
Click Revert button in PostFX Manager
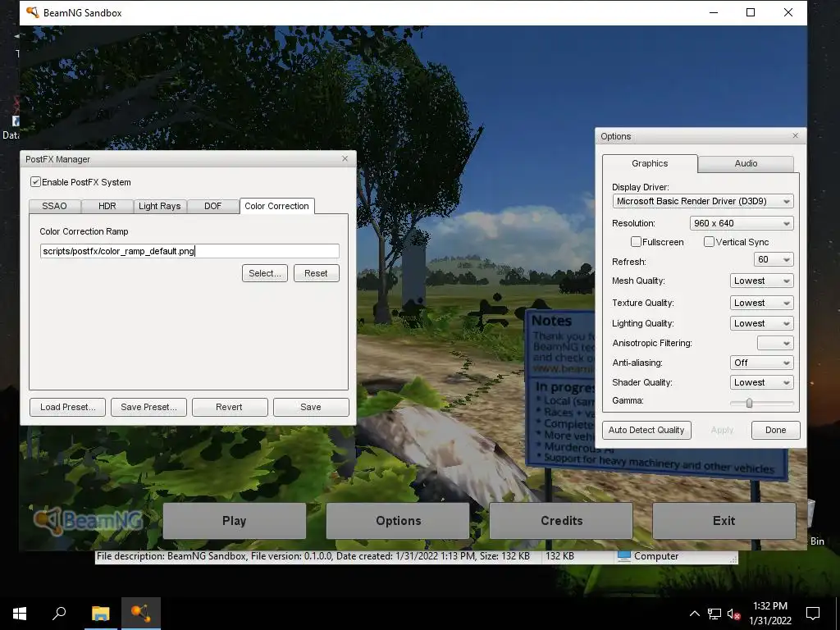(x=230, y=407)
